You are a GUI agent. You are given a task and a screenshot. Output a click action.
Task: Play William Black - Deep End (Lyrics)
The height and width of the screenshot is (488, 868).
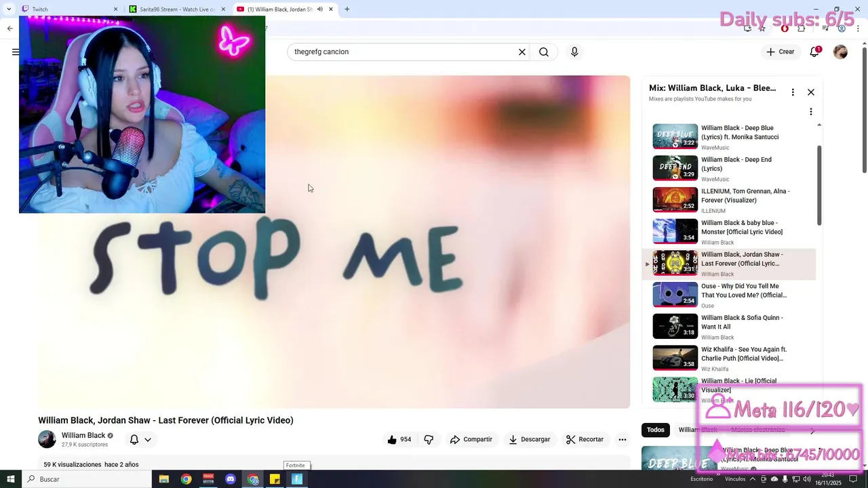[x=730, y=168]
